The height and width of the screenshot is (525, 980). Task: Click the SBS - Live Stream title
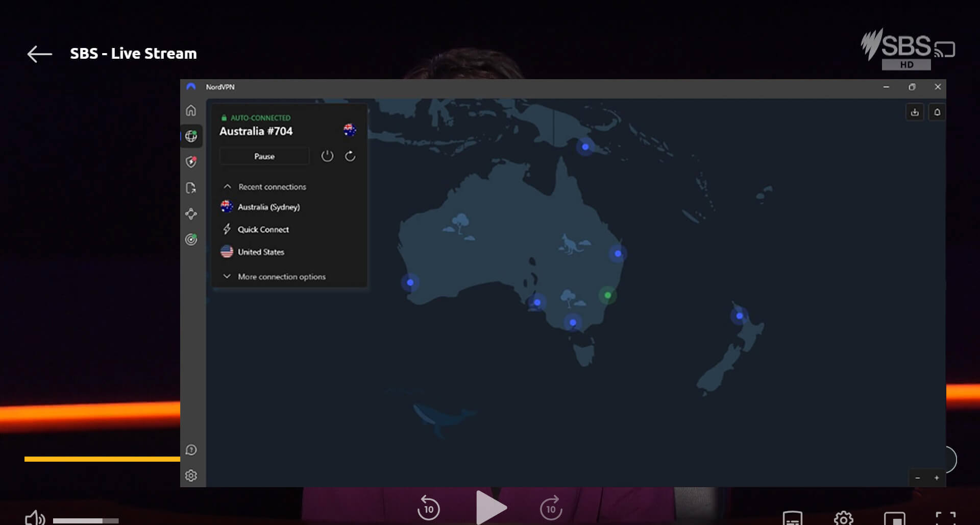click(x=133, y=54)
